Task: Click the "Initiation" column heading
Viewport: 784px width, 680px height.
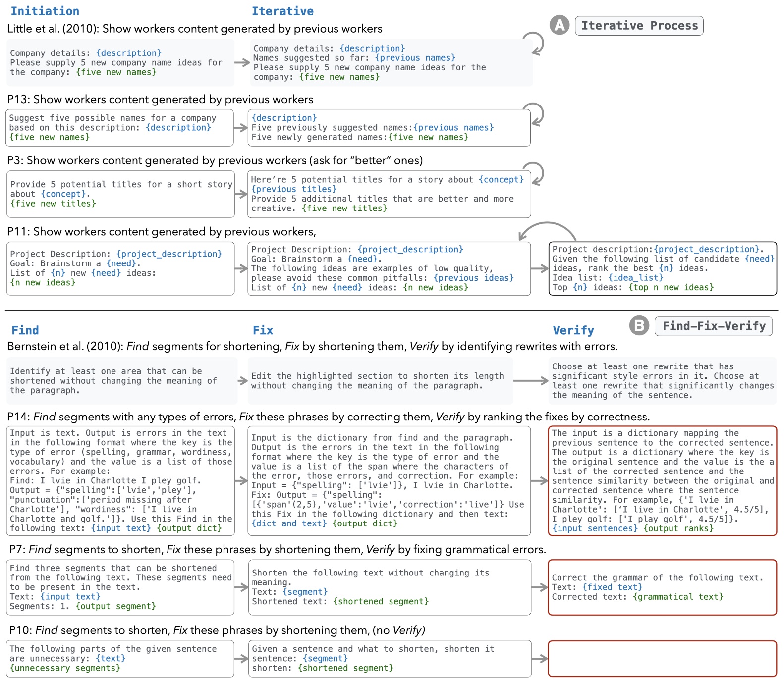Action: (x=45, y=11)
